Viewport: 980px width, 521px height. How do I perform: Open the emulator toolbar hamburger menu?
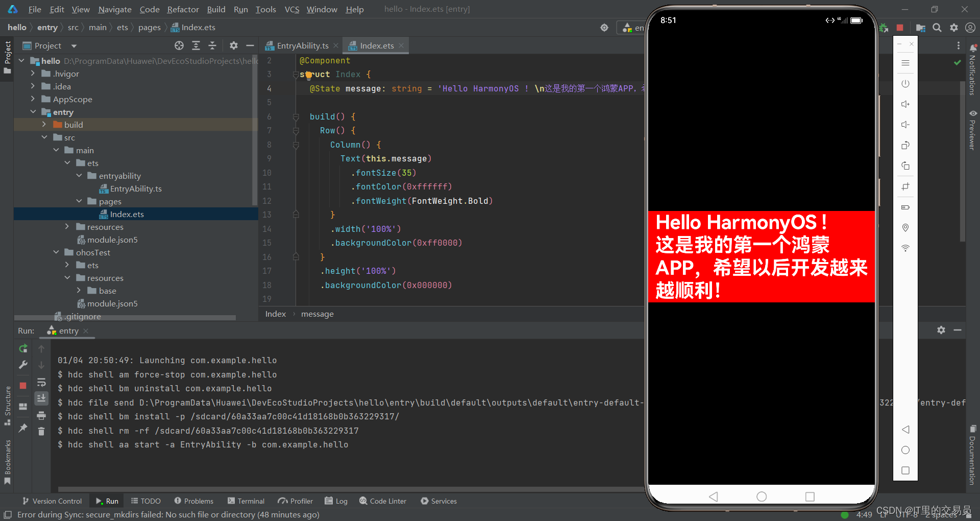tap(905, 63)
